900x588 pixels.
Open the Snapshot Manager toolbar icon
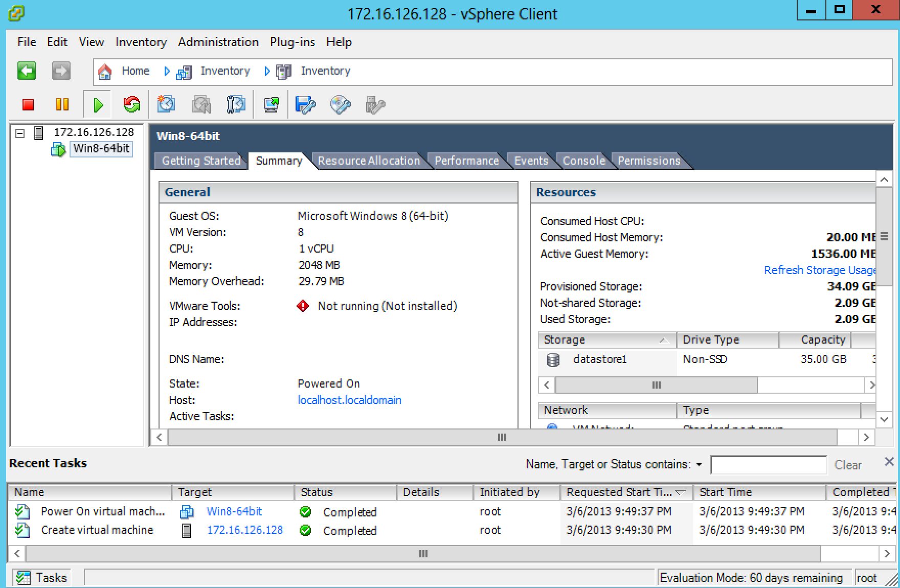pos(236,105)
